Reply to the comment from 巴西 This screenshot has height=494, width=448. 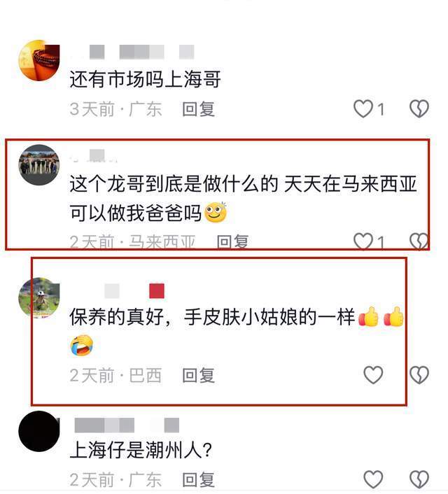pos(199,375)
